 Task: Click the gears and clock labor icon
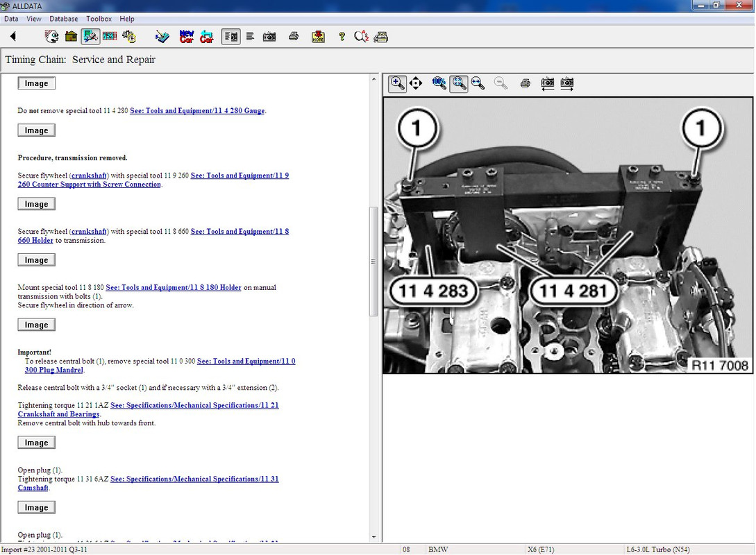click(129, 37)
